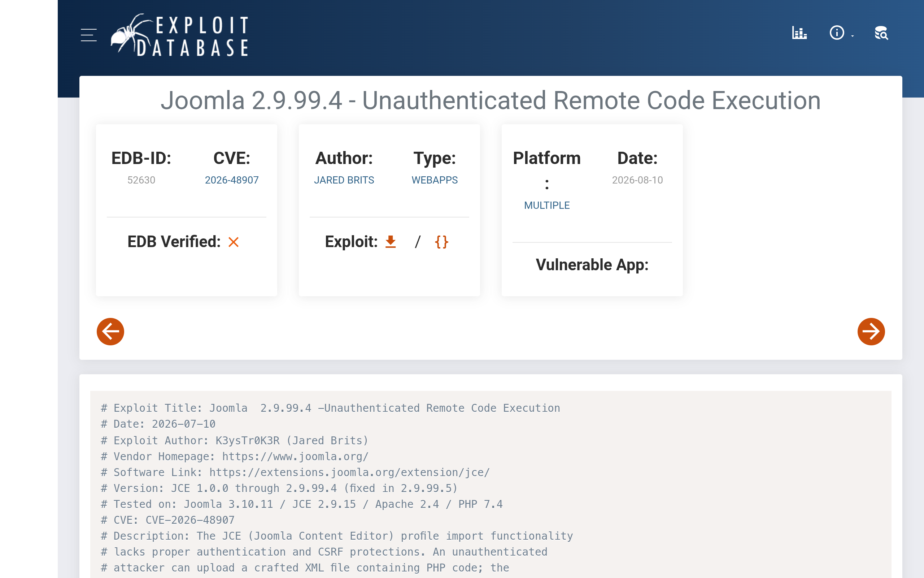The height and width of the screenshot is (578, 924).
Task: Click the '# Date: 2026-07-10' code line
Action: pyautogui.click(x=158, y=424)
